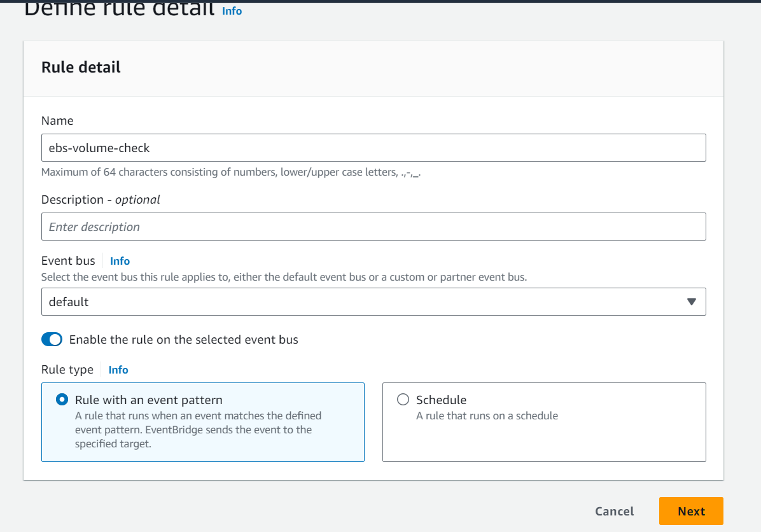Select the Schedule radio button
Screen dimensions: 761x532
403,400
